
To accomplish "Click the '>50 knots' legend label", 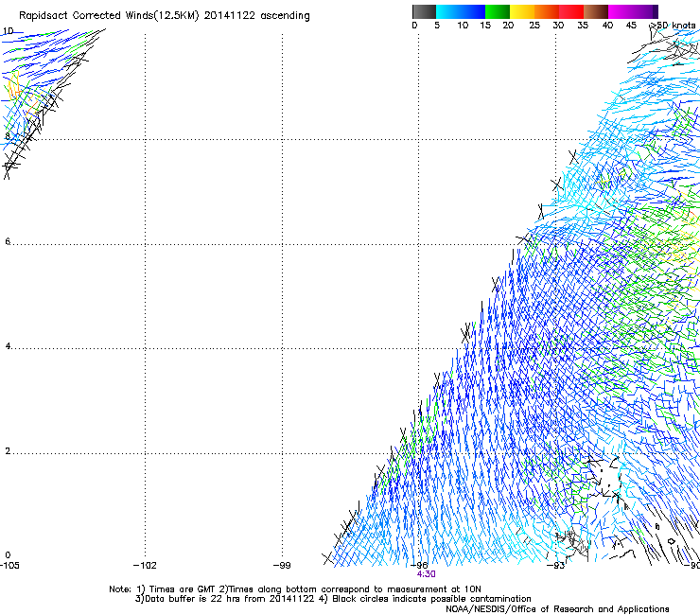I will pos(673,26).
